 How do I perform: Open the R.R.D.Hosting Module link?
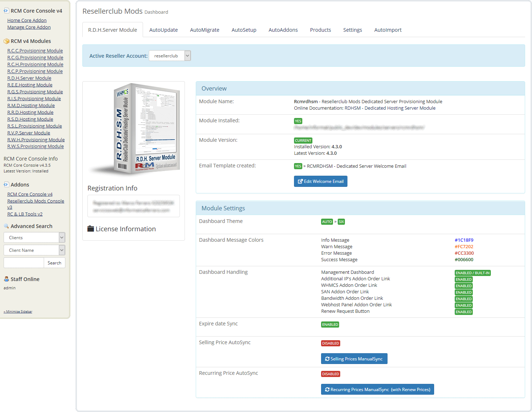(30, 113)
